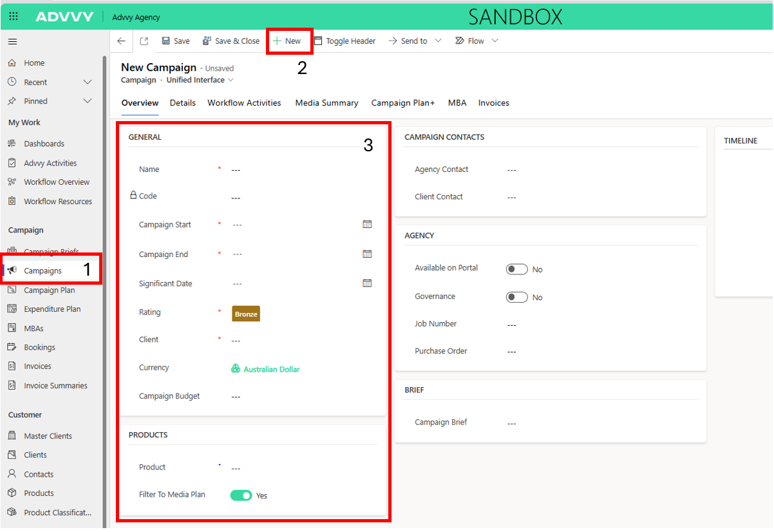
Task: Click the Toggle Header button
Action: point(345,41)
